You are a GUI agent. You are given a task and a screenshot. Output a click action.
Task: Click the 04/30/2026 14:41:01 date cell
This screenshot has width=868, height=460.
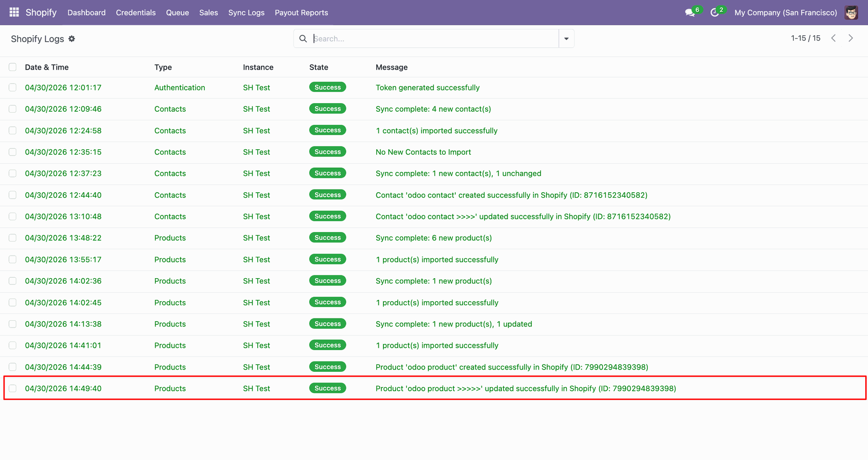click(x=63, y=346)
